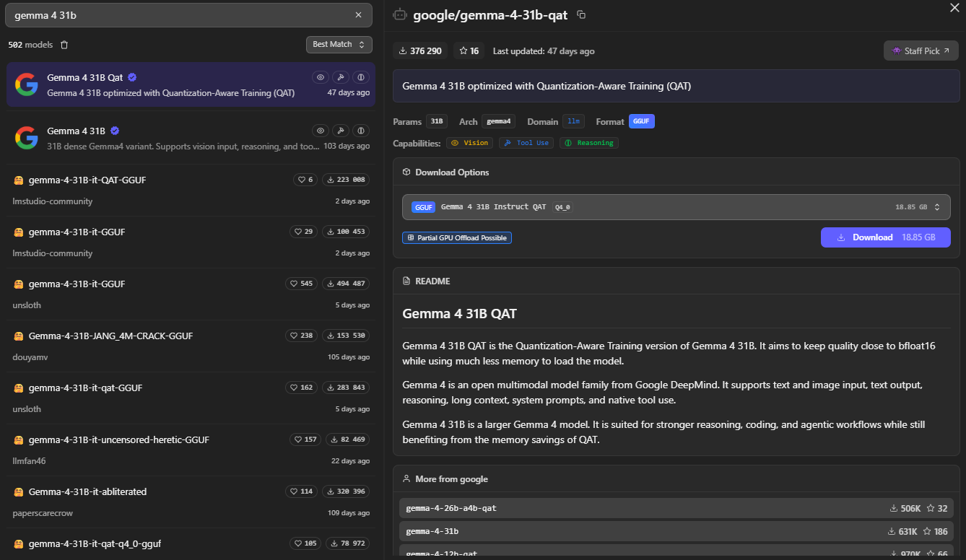Image resolution: width=966 pixels, height=560 pixels.
Task: Click the likes badge showing 29
Action: tap(303, 232)
